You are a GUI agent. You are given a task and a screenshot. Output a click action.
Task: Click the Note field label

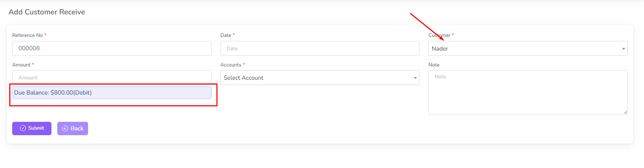(434, 65)
